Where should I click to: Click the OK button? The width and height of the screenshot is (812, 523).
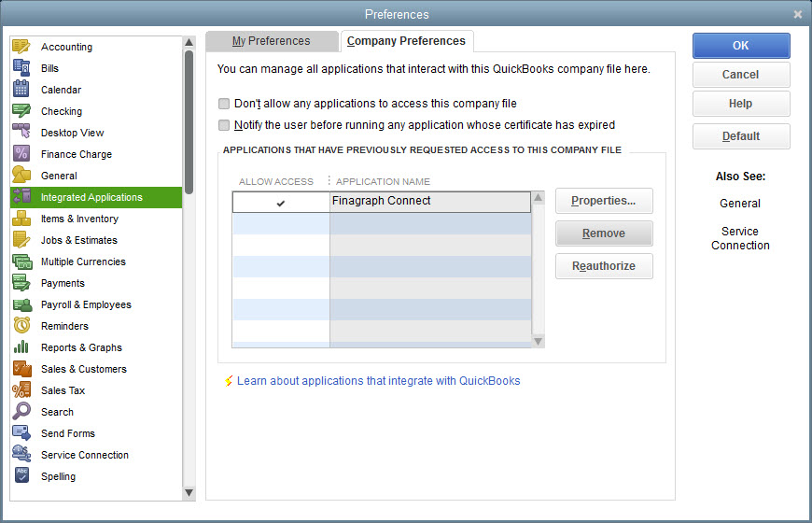click(x=741, y=46)
